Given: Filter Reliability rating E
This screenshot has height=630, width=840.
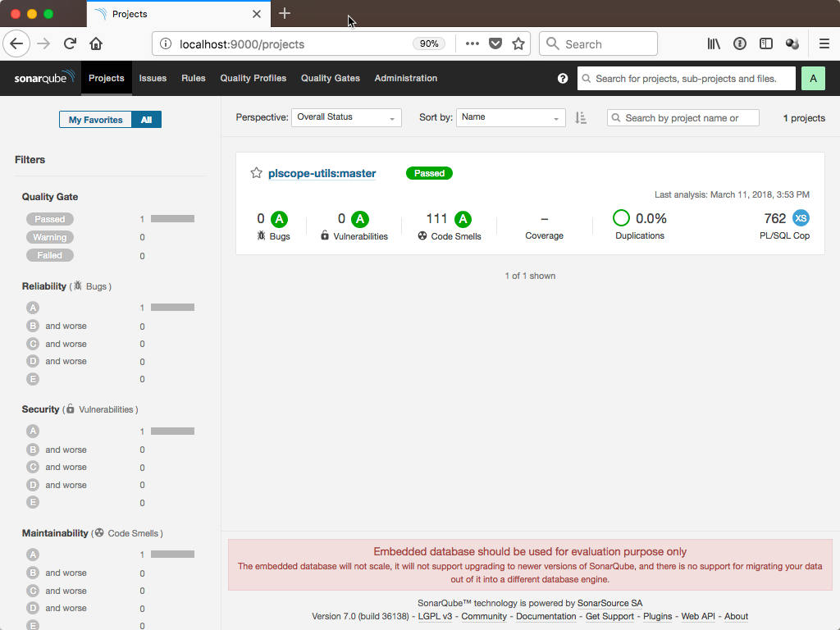Looking at the screenshot, I should [33, 379].
